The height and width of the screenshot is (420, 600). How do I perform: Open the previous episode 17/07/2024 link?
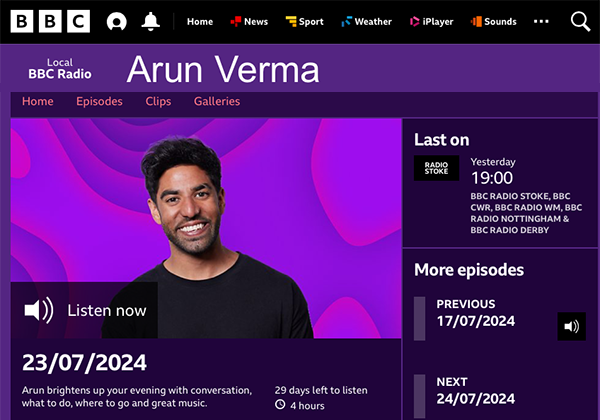pyautogui.click(x=476, y=313)
